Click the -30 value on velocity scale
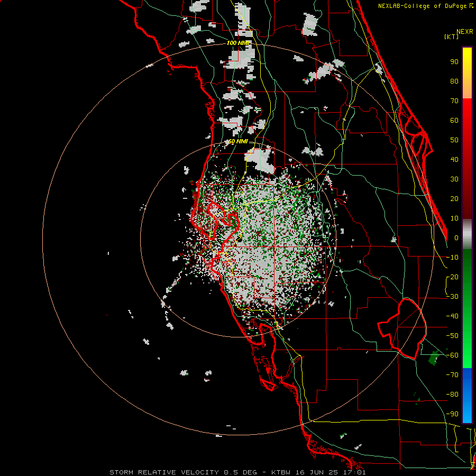The image size is (476, 476). pos(452,297)
